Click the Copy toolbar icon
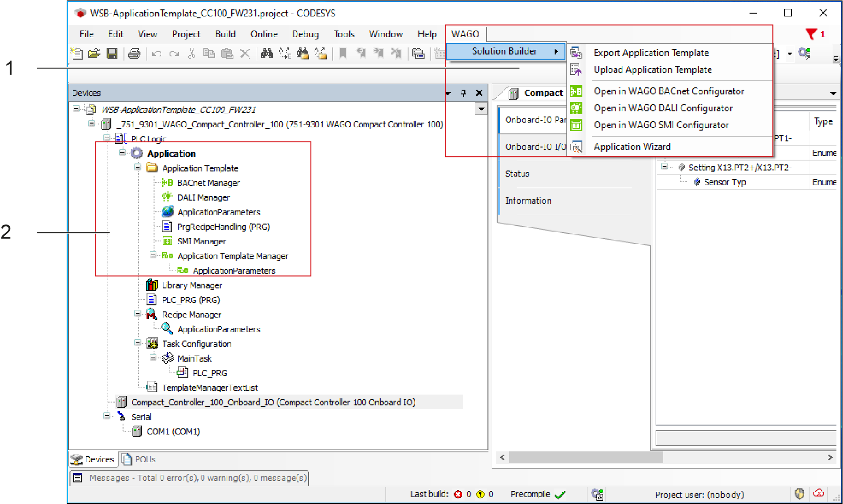 (209, 54)
